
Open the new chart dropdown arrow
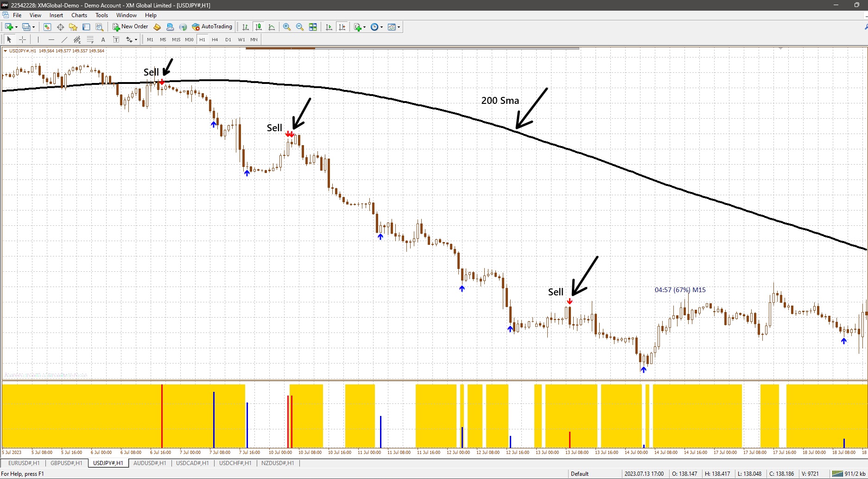coord(364,26)
